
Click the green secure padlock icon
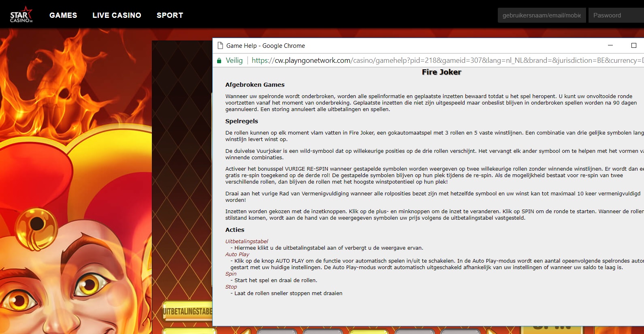pos(219,61)
